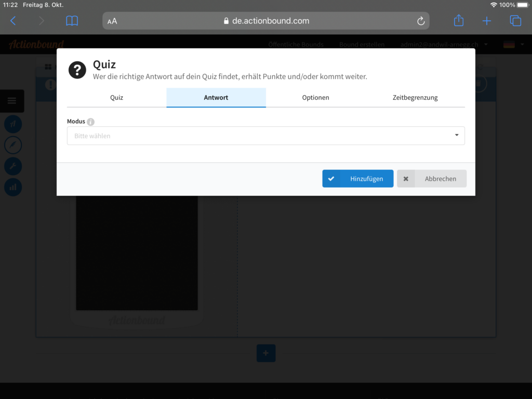The height and width of the screenshot is (399, 532).
Task: Expand the admin2 account dropdown
Action: [x=443, y=45]
